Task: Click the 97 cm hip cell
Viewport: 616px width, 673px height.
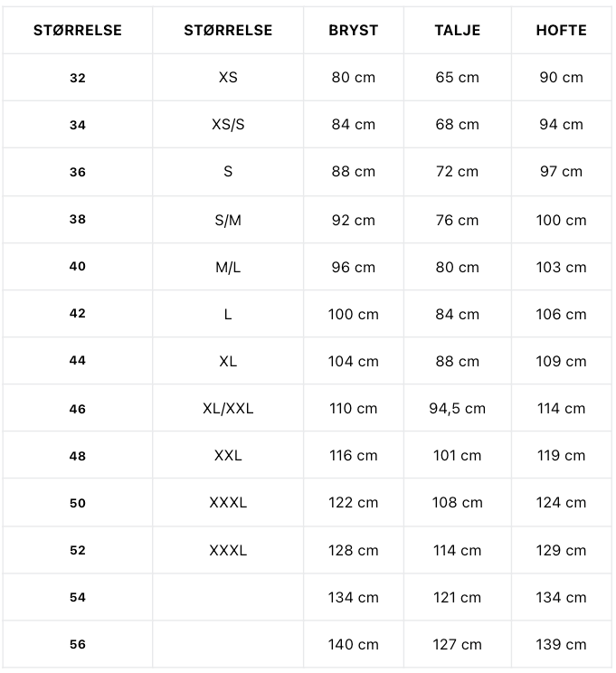Action: coord(561,172)
